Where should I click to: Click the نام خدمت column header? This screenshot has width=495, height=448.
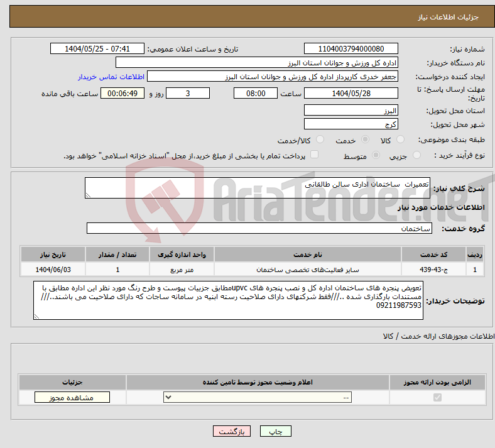coord(307,254)
